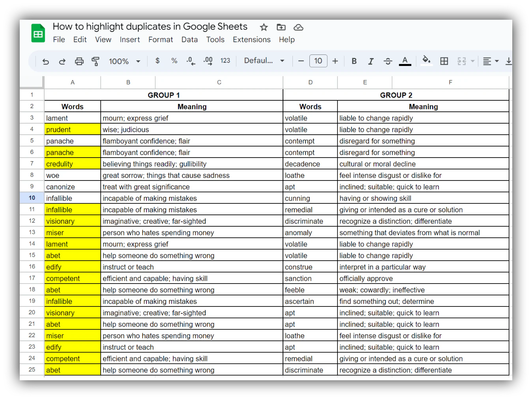Select row 10 header
The width and height of the screenshot is (532, 400).
point(32,198)
